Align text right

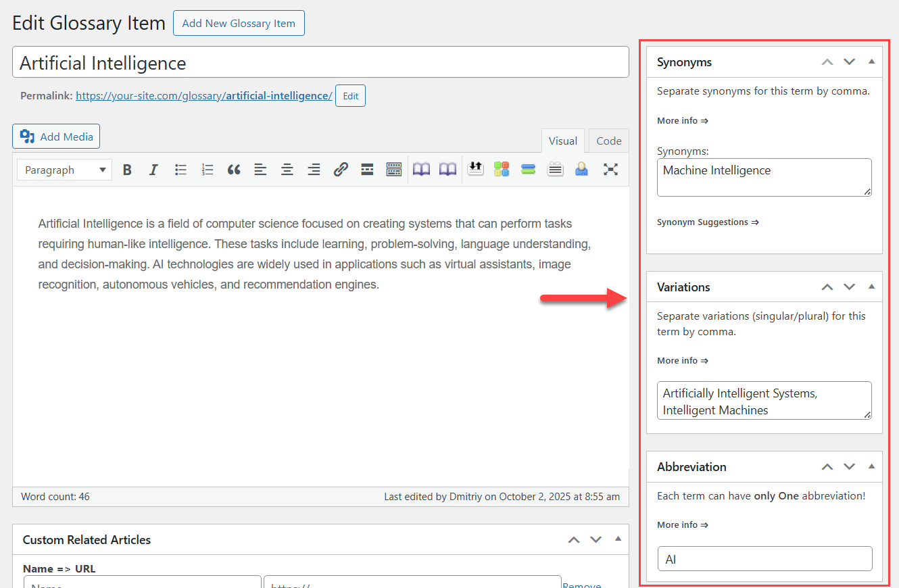(x=314, y=170)
